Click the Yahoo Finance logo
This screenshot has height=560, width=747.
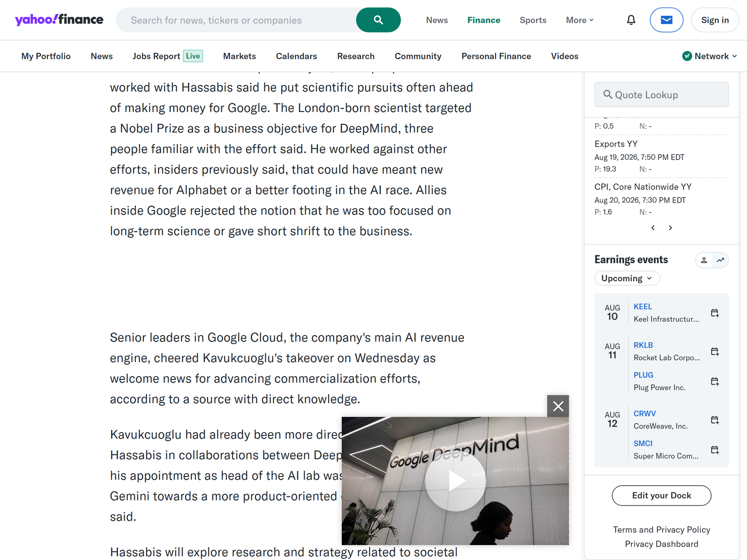click(x=59, y=20)
